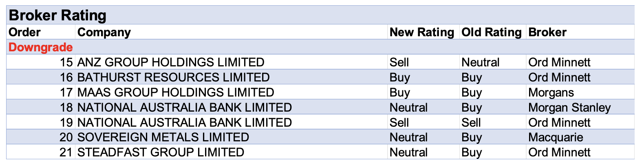Select the New Rating column header
644x167 pixels.
coord(422,32)
